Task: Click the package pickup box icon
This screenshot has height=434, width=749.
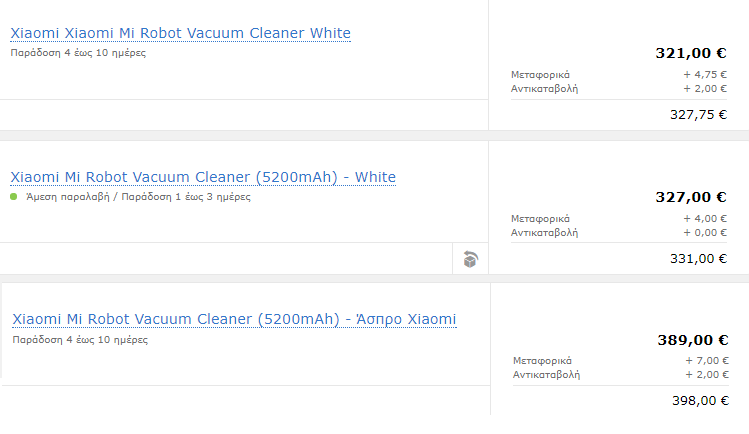Action: pos(470,259)
